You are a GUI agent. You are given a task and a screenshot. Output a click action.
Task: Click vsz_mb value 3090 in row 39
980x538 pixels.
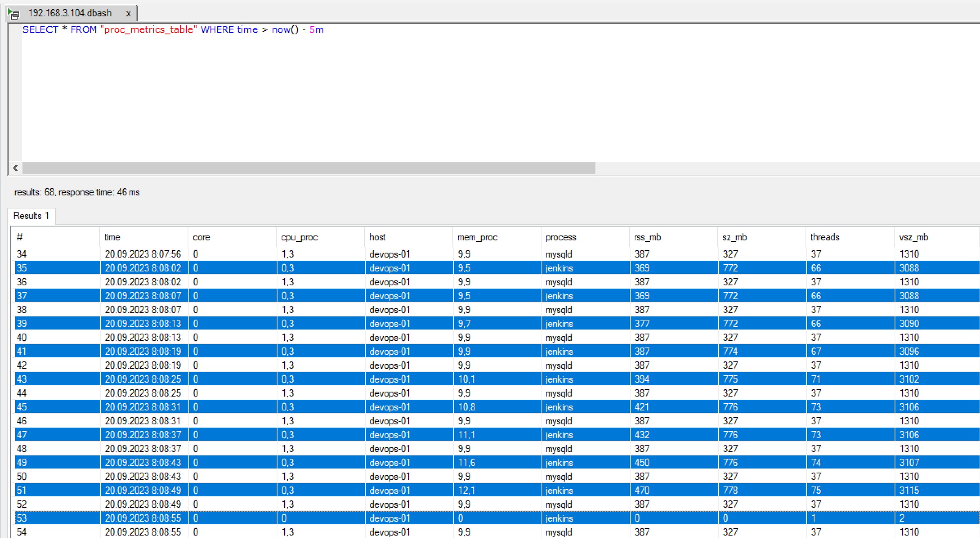point(909,323)
